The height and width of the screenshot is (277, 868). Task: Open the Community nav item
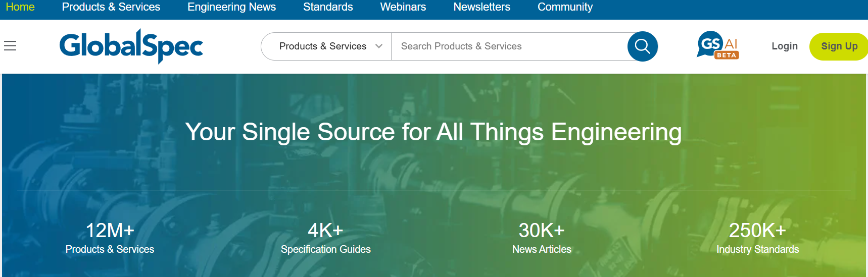(565, 7)
